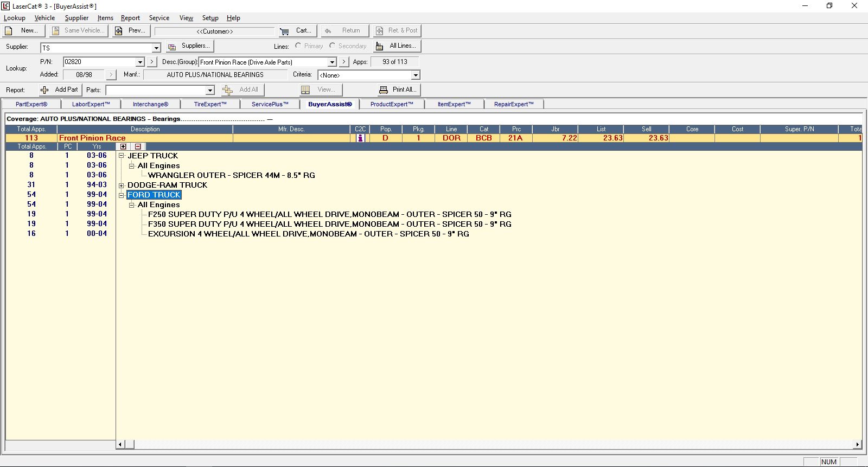Screen dimensions: 868x467
Task: Collapse the JEEP TRUCK tree node
Action: coord(122,156)
